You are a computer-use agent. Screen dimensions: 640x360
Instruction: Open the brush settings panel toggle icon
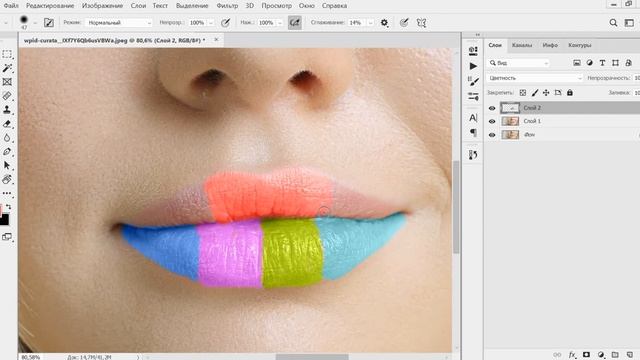[49, 22]
